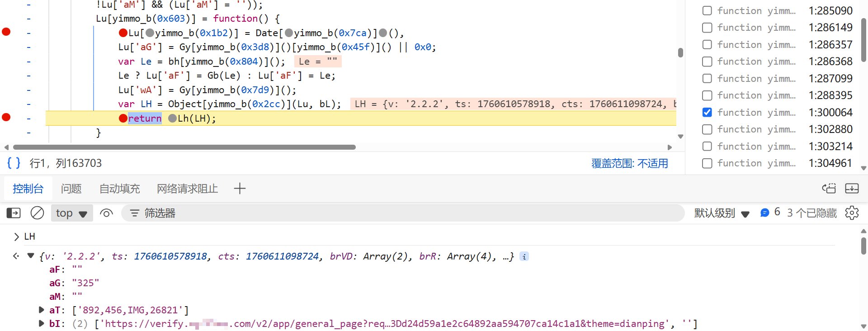The height and width of the screenshot is (331, 868).
Task: Create live expression eye icon
Action: pyautogui.click(x=106, y=213)
